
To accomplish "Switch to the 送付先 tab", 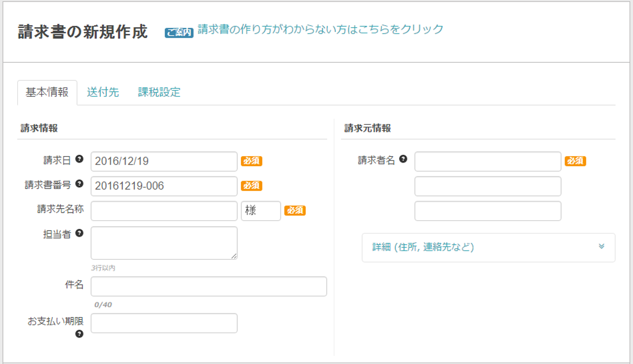I will [103, 92].
